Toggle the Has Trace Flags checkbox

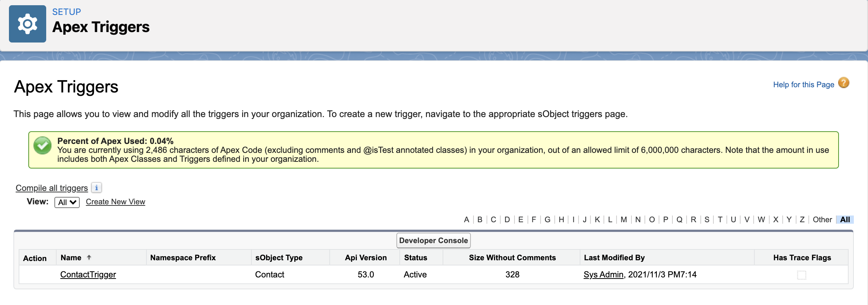(x=802, y=275)
